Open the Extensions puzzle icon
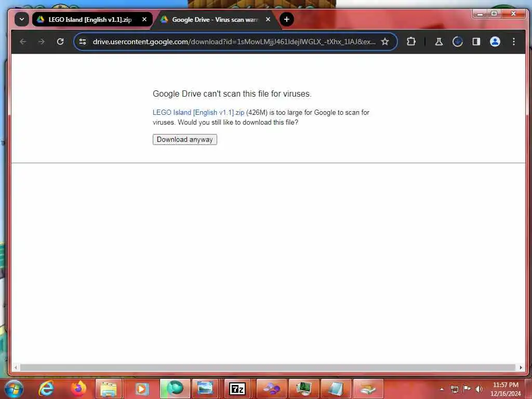Screen dimensions: 532x399 (x=411, y=42)
